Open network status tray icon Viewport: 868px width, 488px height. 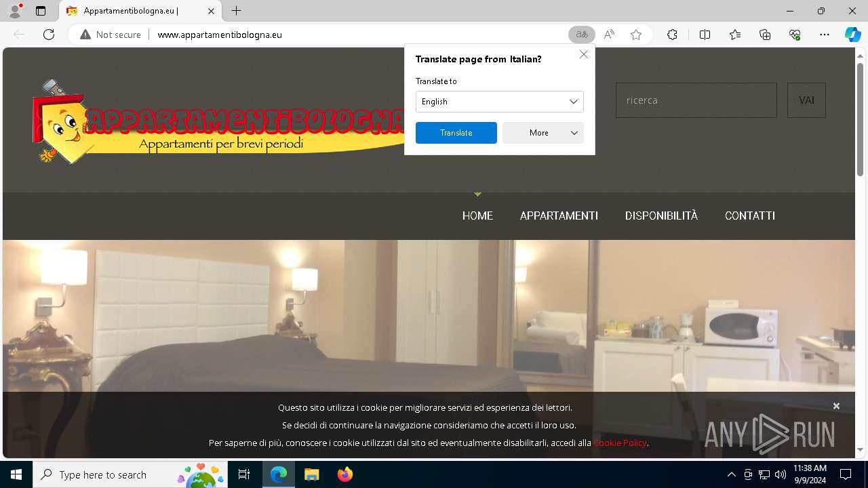(764, 474)
